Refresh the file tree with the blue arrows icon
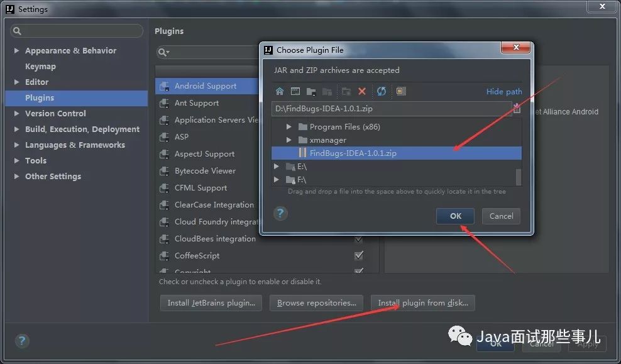Image resolution: width=621 pixels, height=364 pixels. [382, 91]
